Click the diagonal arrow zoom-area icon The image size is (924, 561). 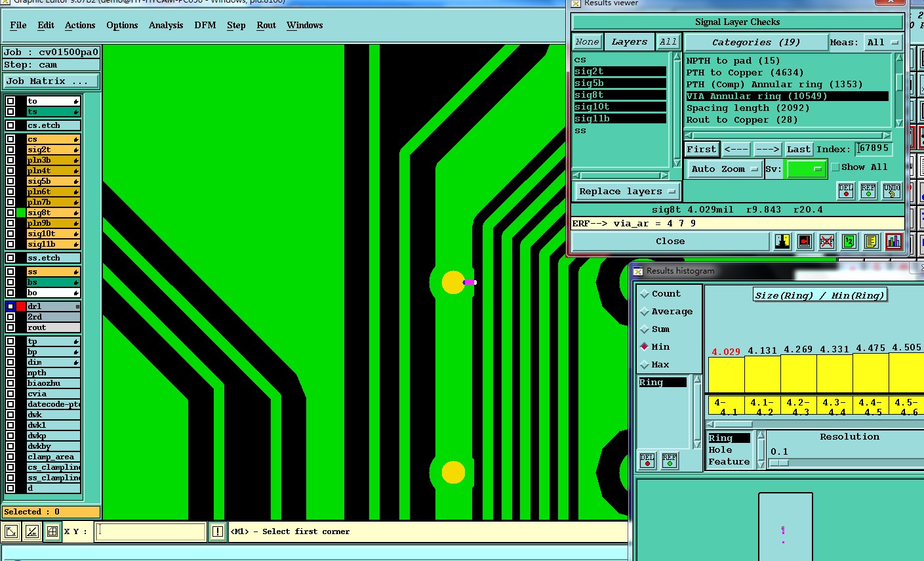tap(11, 531)
